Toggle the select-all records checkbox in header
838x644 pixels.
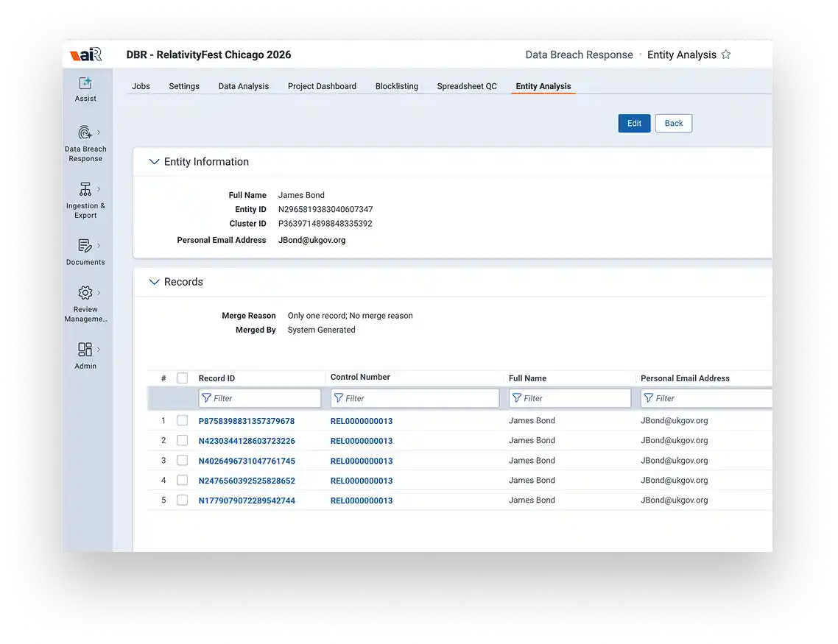(x=182, y=378)
